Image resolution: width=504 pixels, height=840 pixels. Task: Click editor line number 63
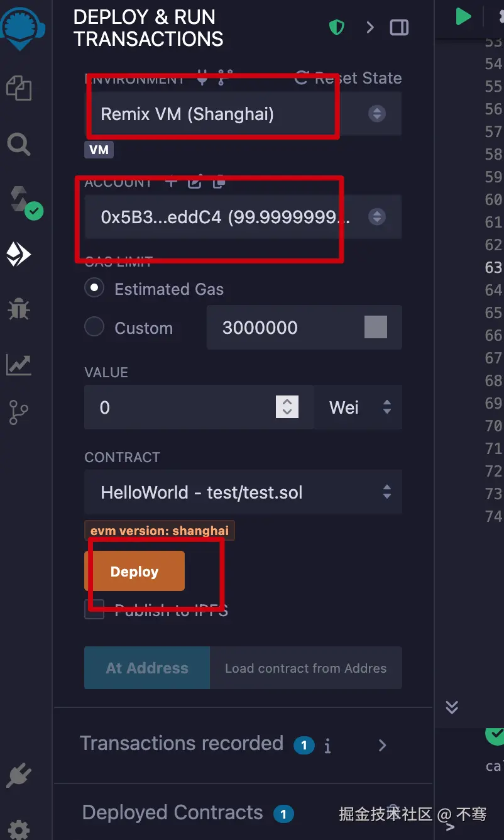pos(493,267)
